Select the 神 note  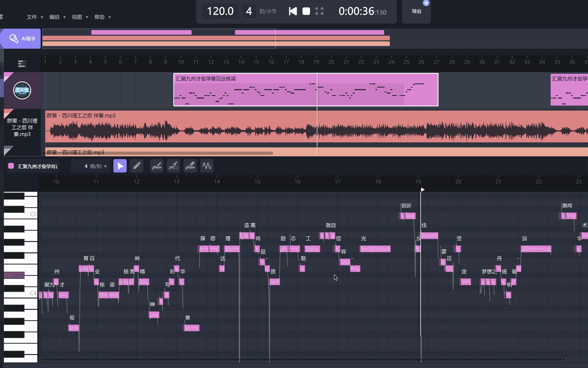click(x=154, y=315)
